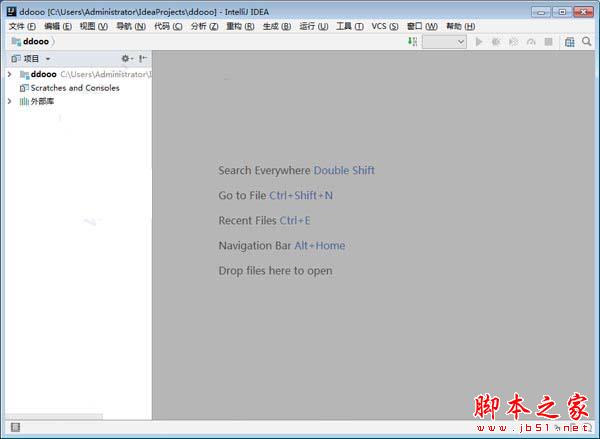Click the Profiler gauge icon
The height and width of the screenshot is (439, 600).
(531, 42)
